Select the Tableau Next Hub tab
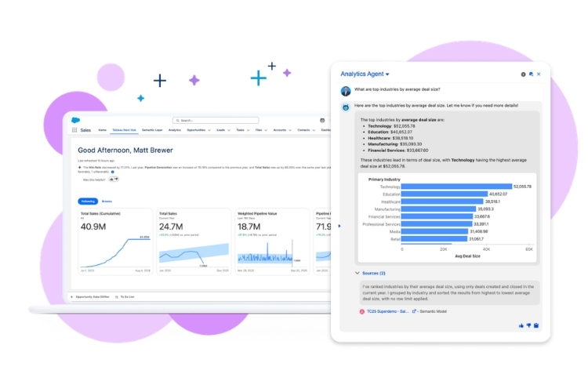Screen dimensions: 588x392 point(124,130)
